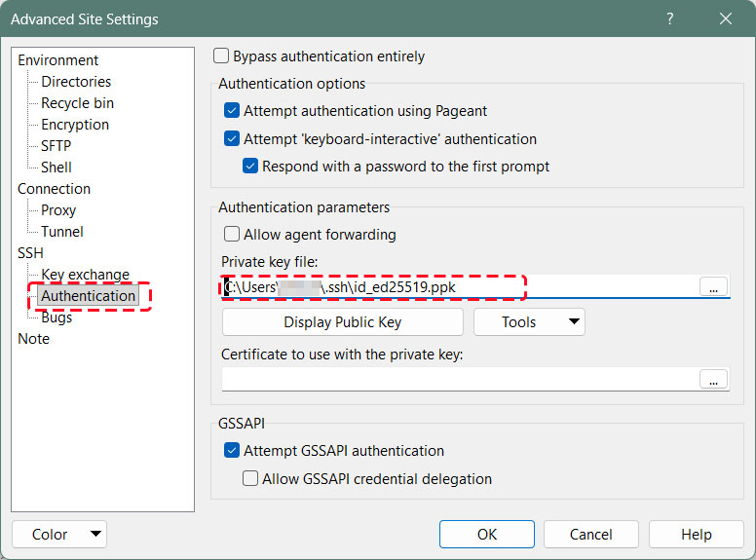756x560 pixels.
Task: Go to the Proxy connection page
Action: (58, 210)
